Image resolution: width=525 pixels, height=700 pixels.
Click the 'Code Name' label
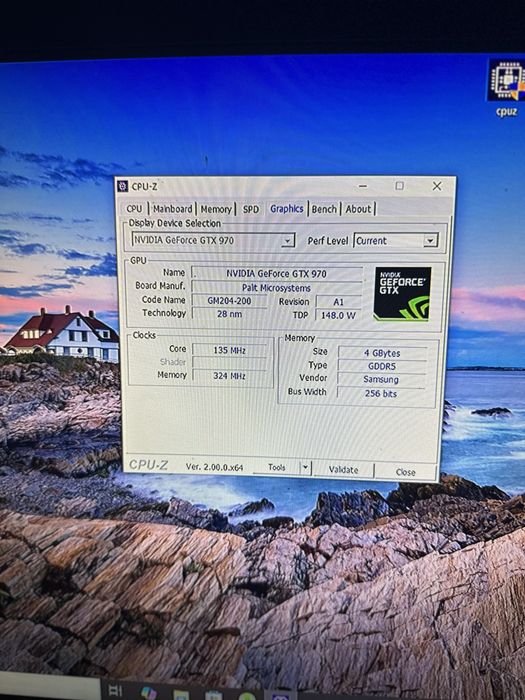[163, 300]
